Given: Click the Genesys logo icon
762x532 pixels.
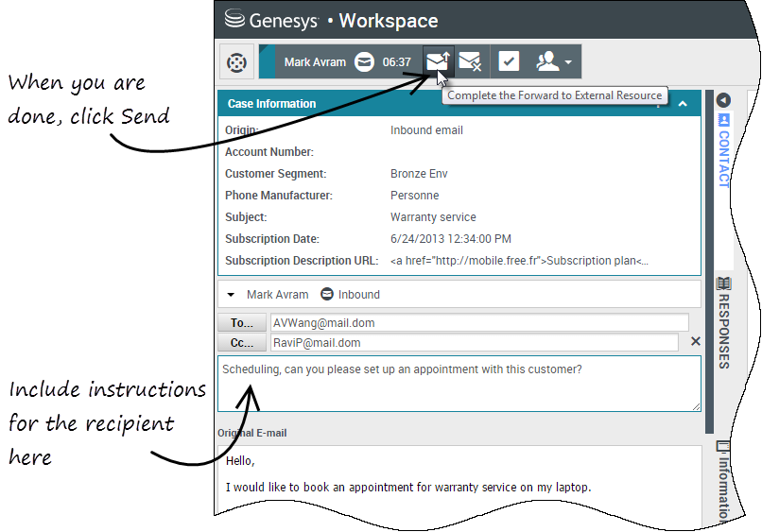Looking at the screenshot, I should pyautogui.click(x=234, y=20).
